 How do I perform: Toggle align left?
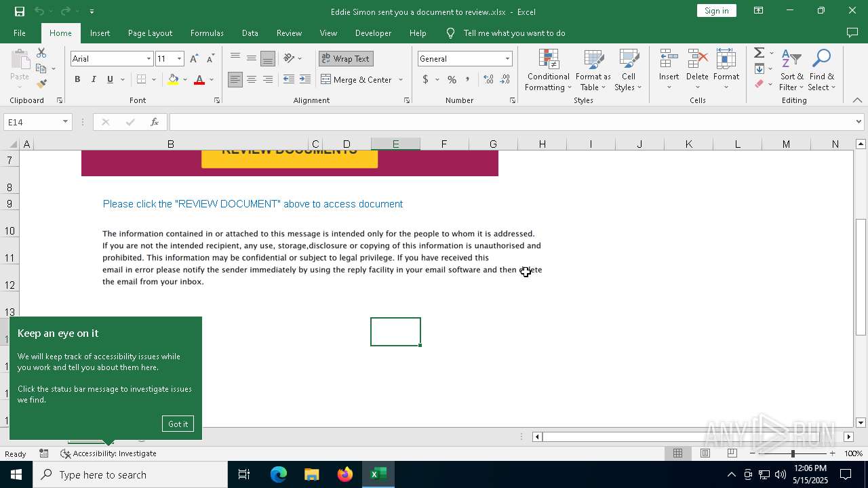pyautogui.click(x=235, y=79)
